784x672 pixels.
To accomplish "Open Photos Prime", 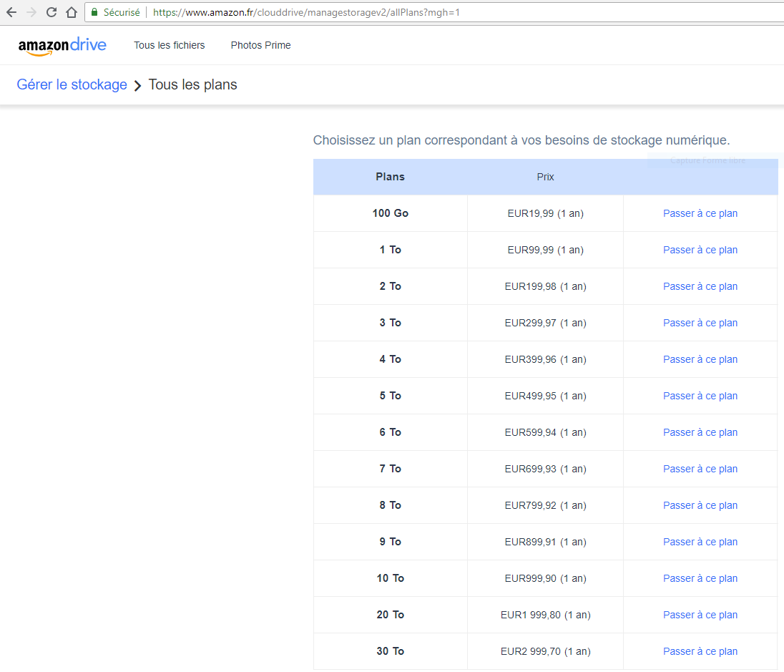I will (260, 45).
